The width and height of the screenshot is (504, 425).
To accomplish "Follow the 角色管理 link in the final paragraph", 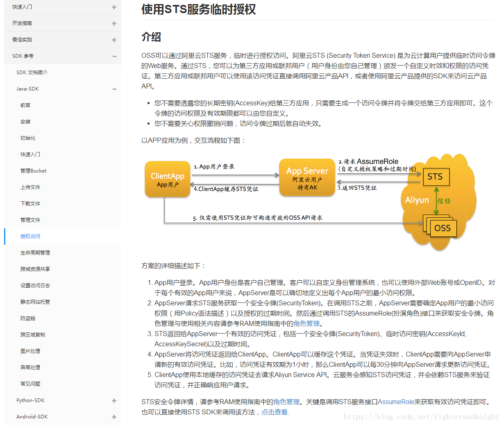I will point(286,402).
